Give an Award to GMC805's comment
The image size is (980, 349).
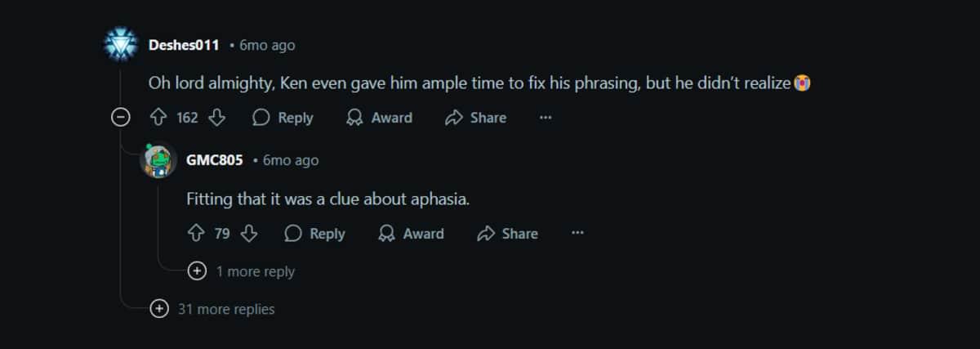[411, 234]
